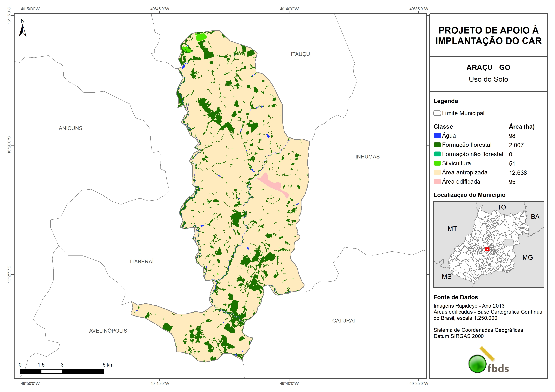This screenshot has height=392, width=555.
Task: Click the Formação não florestal legend swatch
Action: point(437,154)
